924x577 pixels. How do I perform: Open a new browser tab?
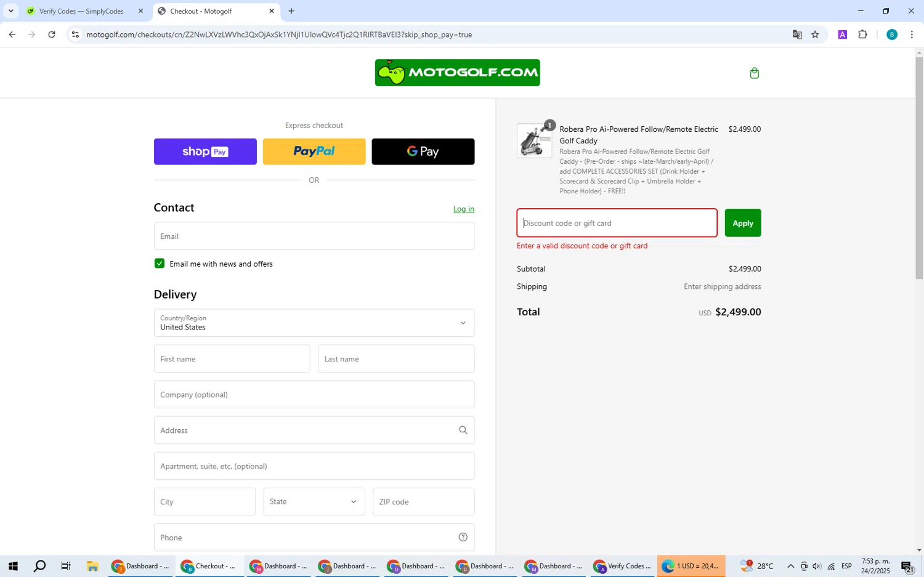(x=291, y=11)
